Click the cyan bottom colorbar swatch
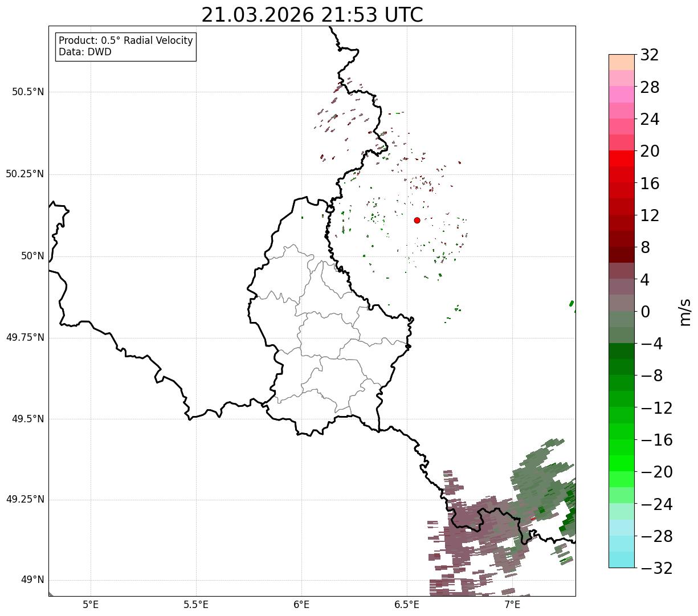698x616 pixels. pos(622,560)
